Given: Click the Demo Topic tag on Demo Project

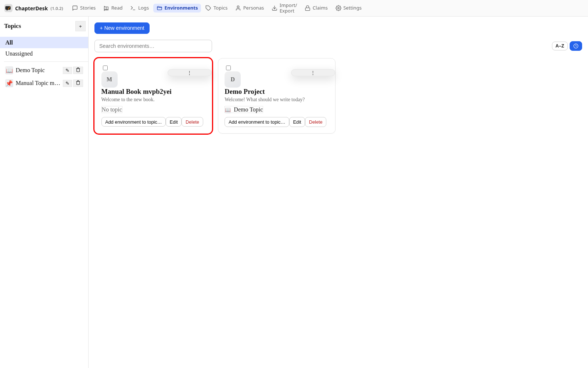Looking at the screenshot, I should 244,110.
